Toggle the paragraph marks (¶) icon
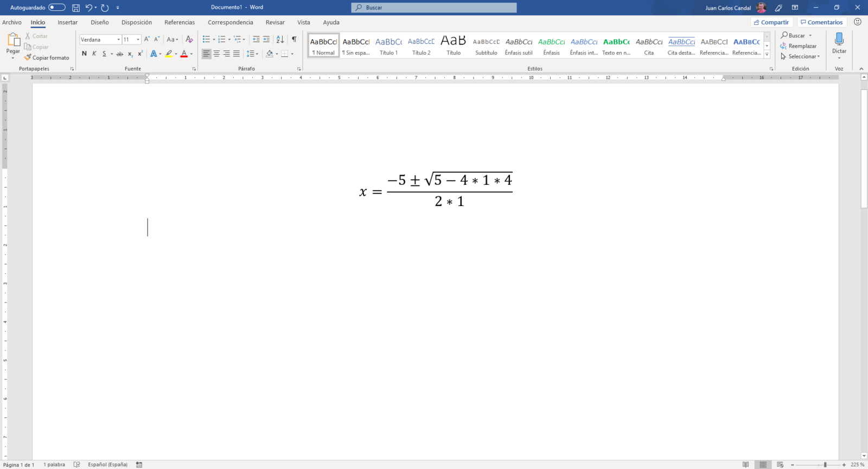The image size is (868, 469). pyautogui.click(x=294, y=40)
